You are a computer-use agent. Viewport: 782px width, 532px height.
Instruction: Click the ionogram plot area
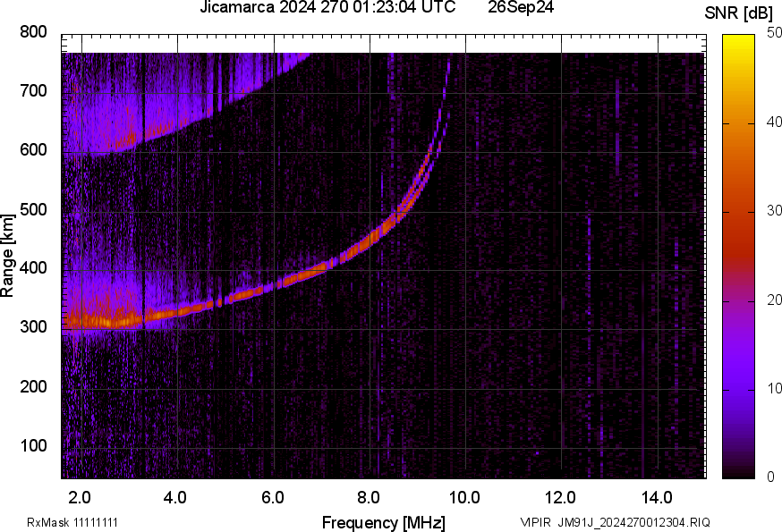[384, 257]
